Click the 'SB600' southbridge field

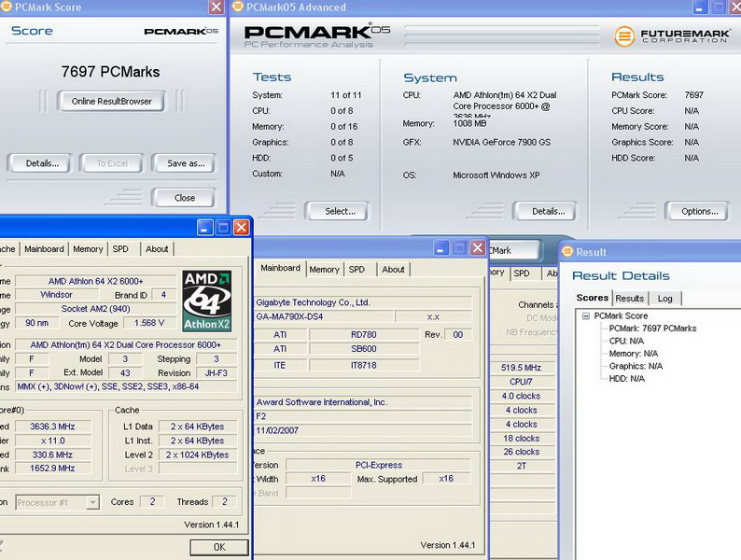pos(363,349)
